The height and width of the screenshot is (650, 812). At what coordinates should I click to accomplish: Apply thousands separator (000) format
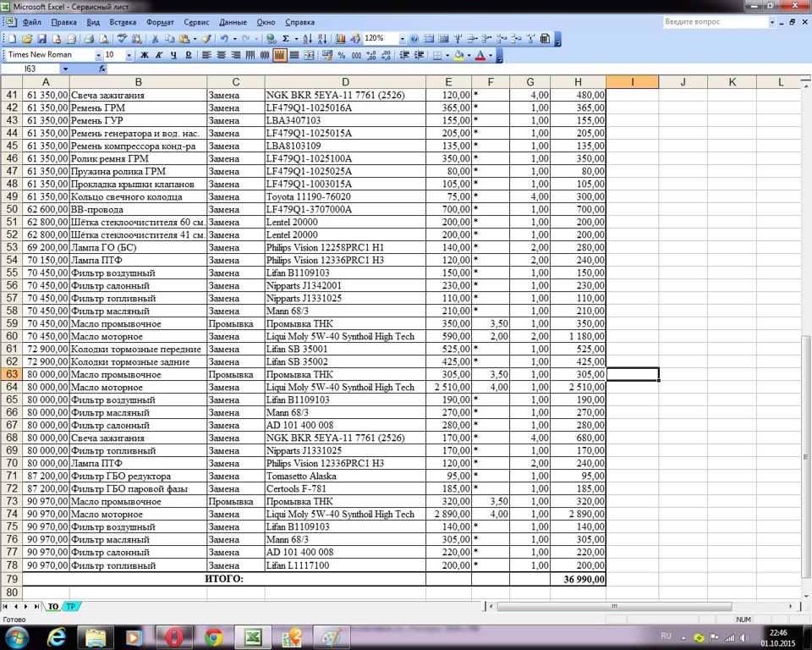[356, 55]
